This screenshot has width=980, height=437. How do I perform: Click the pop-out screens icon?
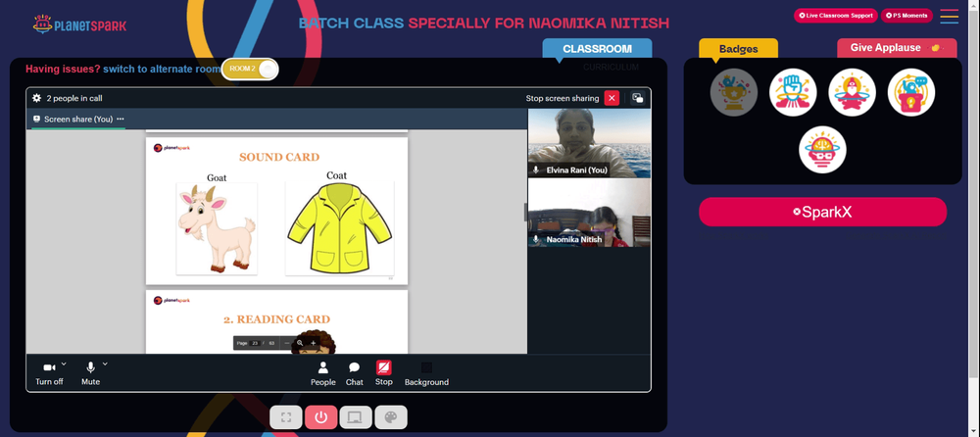pos(637,98)
